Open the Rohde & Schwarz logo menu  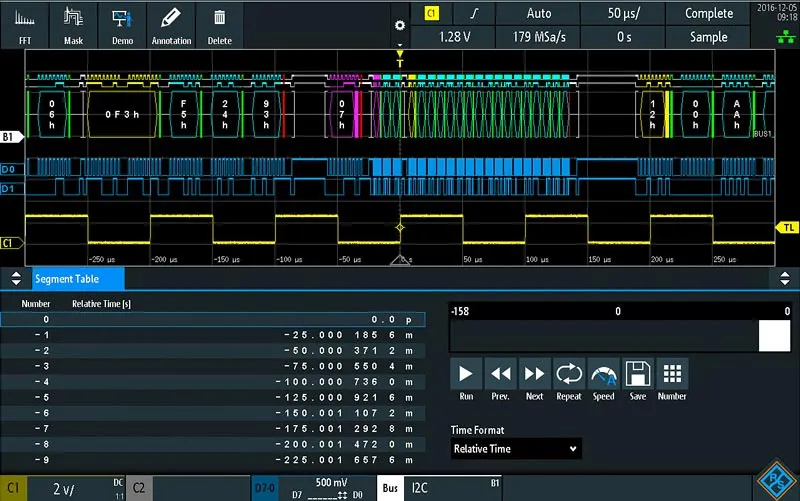[x=776, y=480]
